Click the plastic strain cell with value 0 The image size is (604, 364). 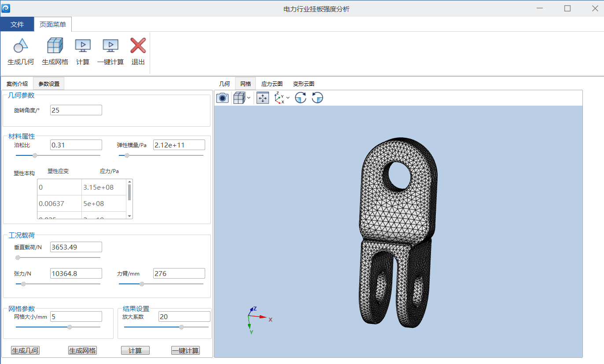59,188
